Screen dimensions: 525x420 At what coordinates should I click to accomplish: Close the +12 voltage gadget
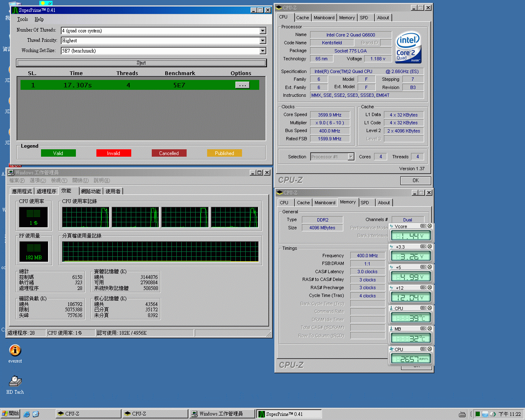pos(429,288)
